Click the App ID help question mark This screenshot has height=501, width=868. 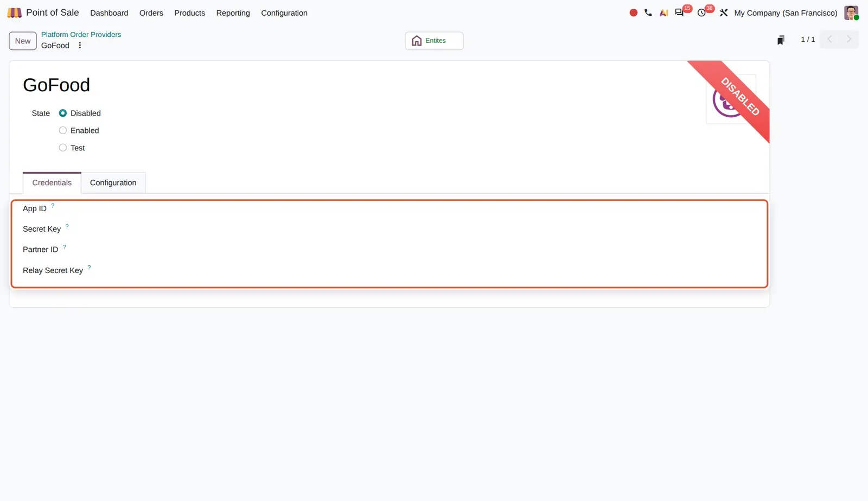(53, 206)
